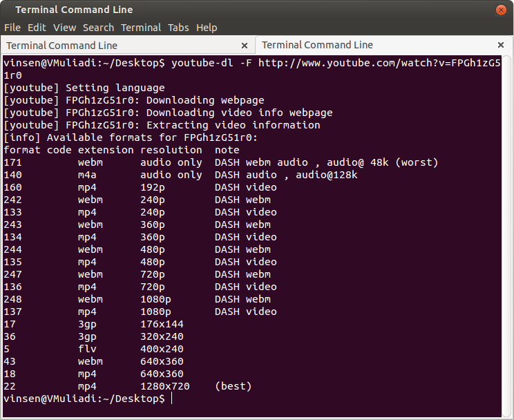The width and height of the screenshot is (514, 420).
Task: Click the terminal vertical scrollbar
Action: [x=507, y=236]
